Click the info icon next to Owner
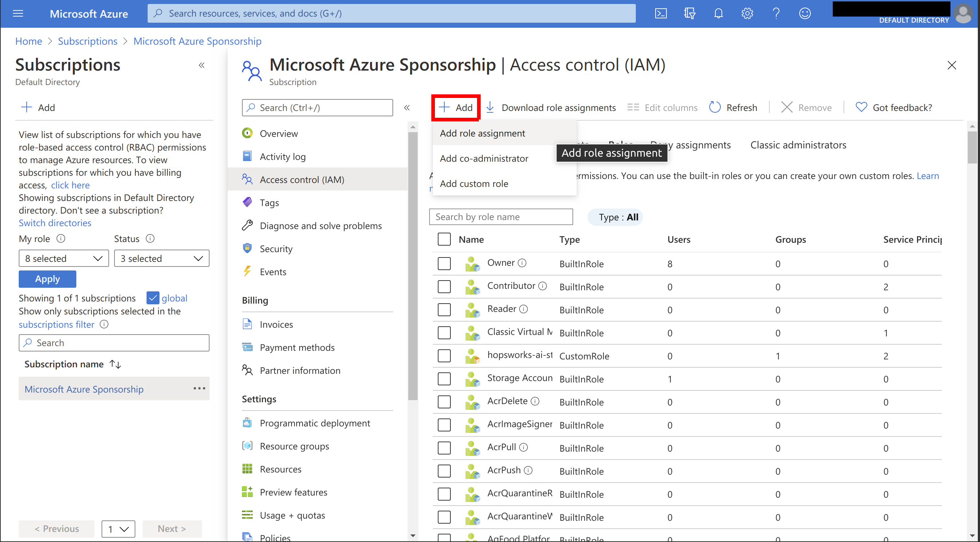980x542 pixels. pyautogui.click(x=522, y=263)
